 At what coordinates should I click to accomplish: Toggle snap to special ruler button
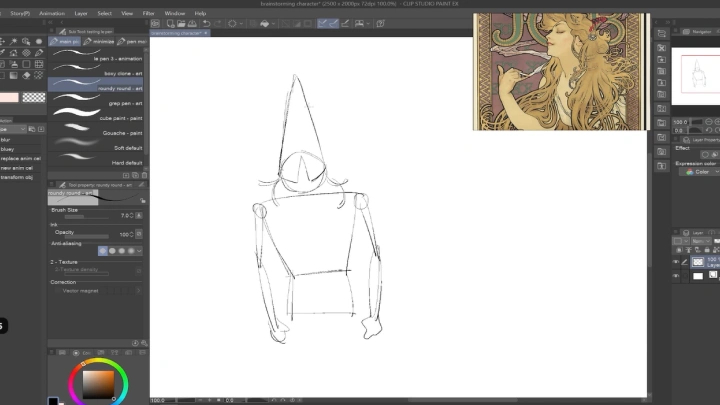(334, 23)
